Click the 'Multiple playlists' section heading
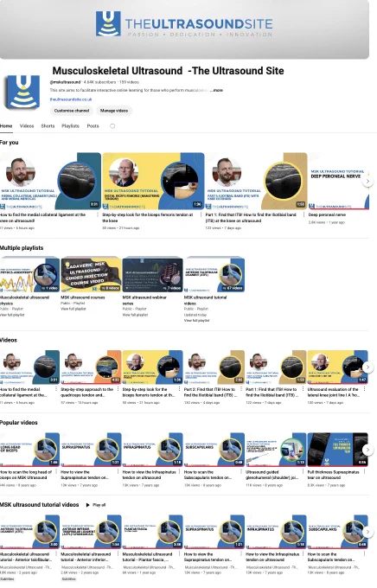The image size is (377, 588). click(22, 248)
